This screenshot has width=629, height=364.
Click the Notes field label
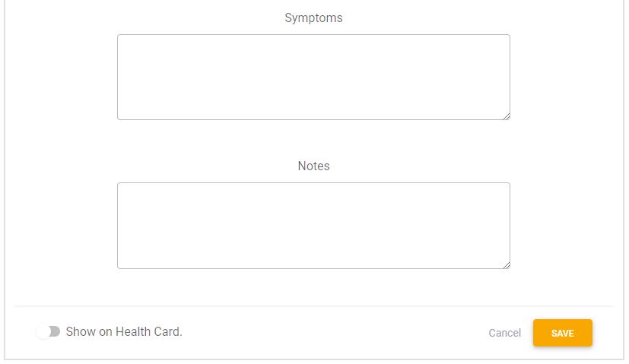(x=313, y=166)
